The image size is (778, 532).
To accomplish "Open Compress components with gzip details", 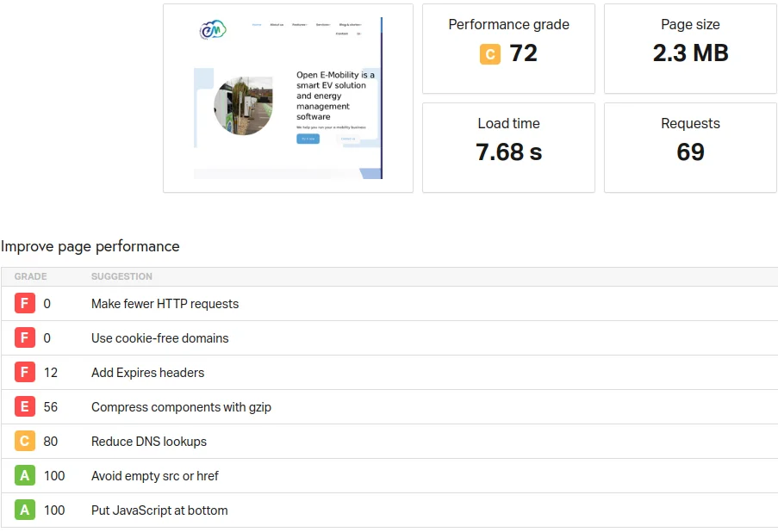I will [181, 407].
